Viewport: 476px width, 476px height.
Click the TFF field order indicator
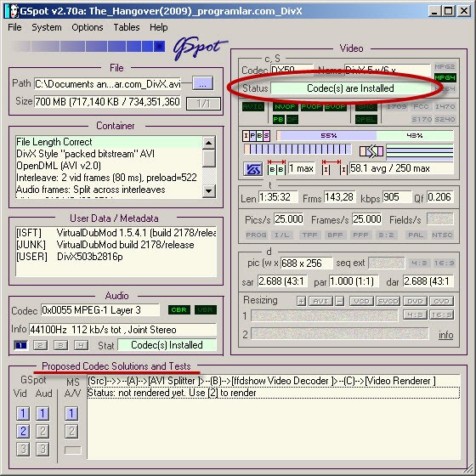point(309,235)
